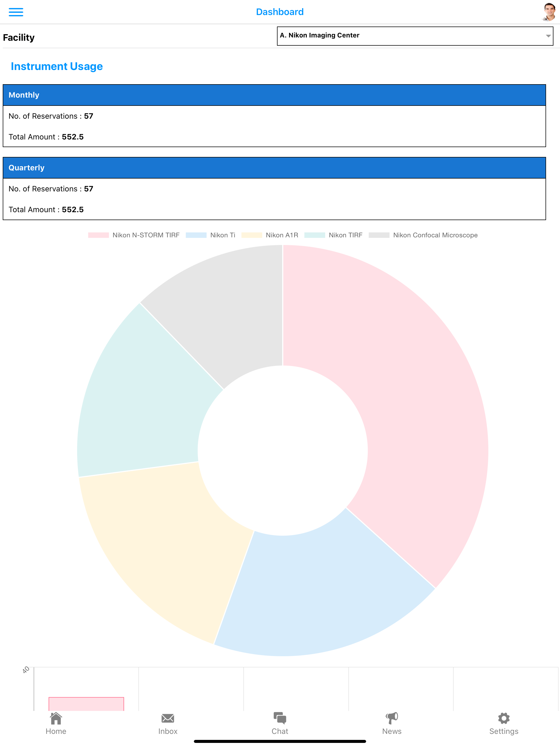Click the Nikon Confocal Microscope legend label
The width and height of the screenshot is (560, 747).
(x=435, y=235)
